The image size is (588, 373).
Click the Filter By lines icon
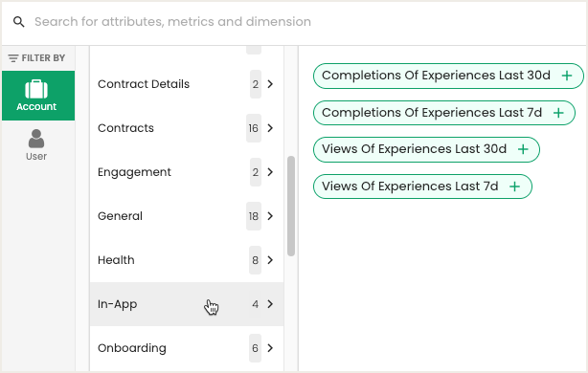pyautogui.click(x=13, y=58)
